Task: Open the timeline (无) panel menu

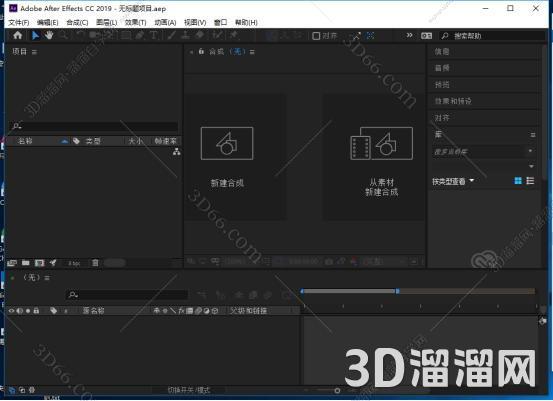Action: 47,278
